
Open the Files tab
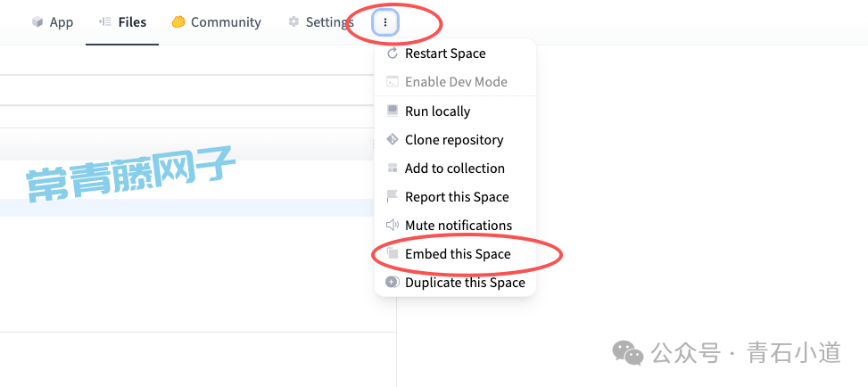[x=122, y=22]
